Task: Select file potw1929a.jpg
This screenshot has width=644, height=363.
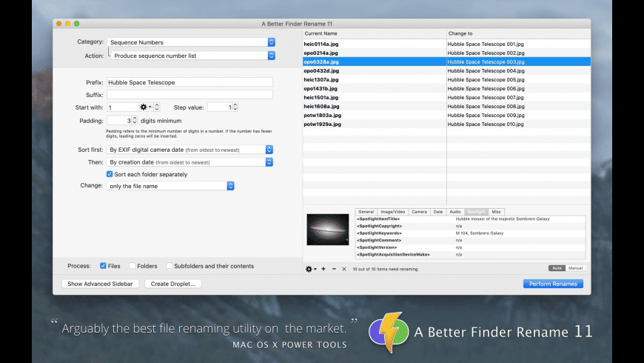Action: tap(323, 124)
